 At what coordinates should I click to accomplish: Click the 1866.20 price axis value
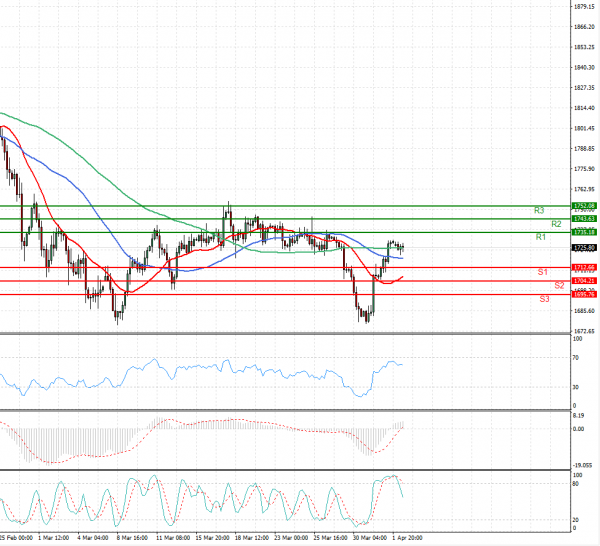[x=584, y=27]
